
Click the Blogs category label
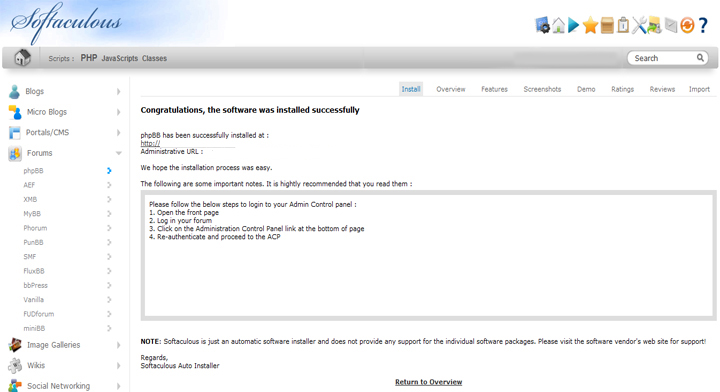tap(34, 91)
